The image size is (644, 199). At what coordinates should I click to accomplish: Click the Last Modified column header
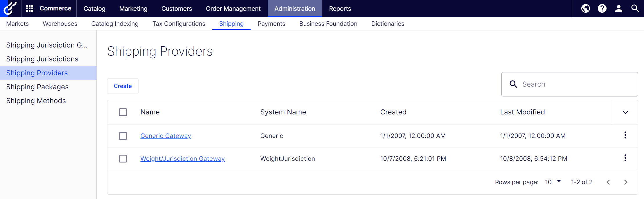[x=522, y=112]
